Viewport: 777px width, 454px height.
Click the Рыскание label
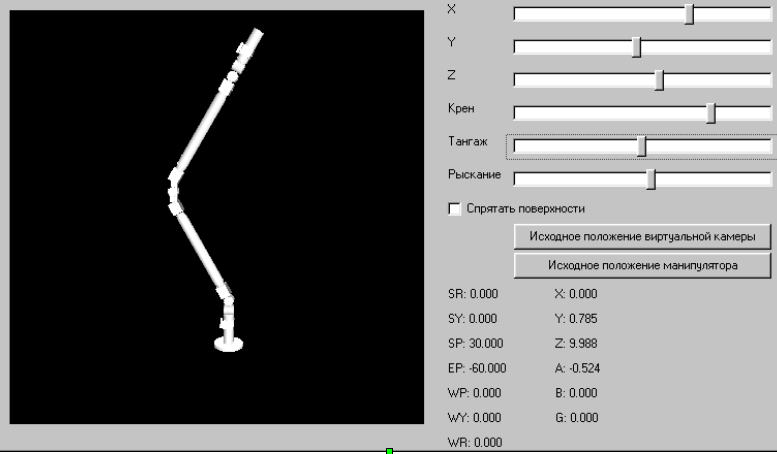click(x=474, y=174)
